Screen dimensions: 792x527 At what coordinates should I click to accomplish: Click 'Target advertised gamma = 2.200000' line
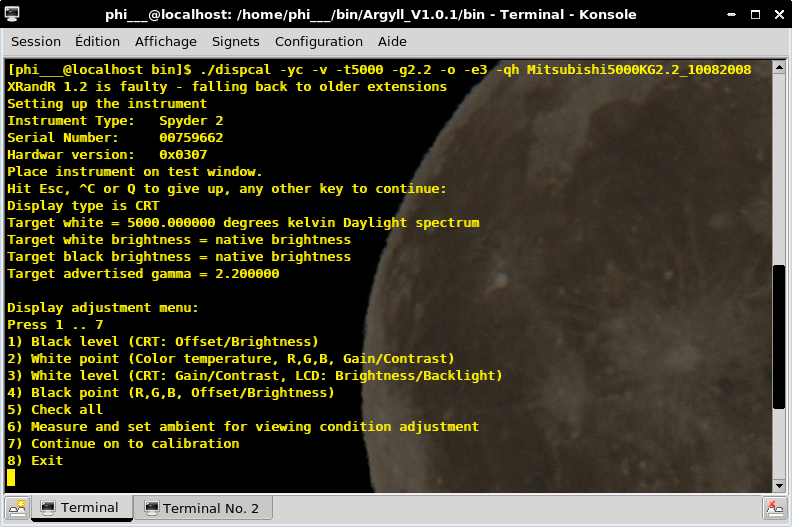(143, 274)
